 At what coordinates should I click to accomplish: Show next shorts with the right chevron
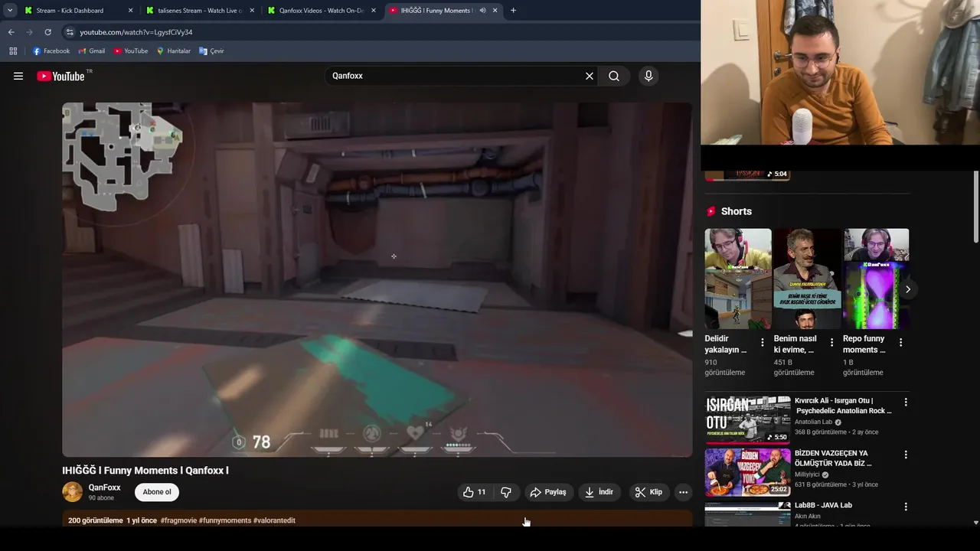908,289
